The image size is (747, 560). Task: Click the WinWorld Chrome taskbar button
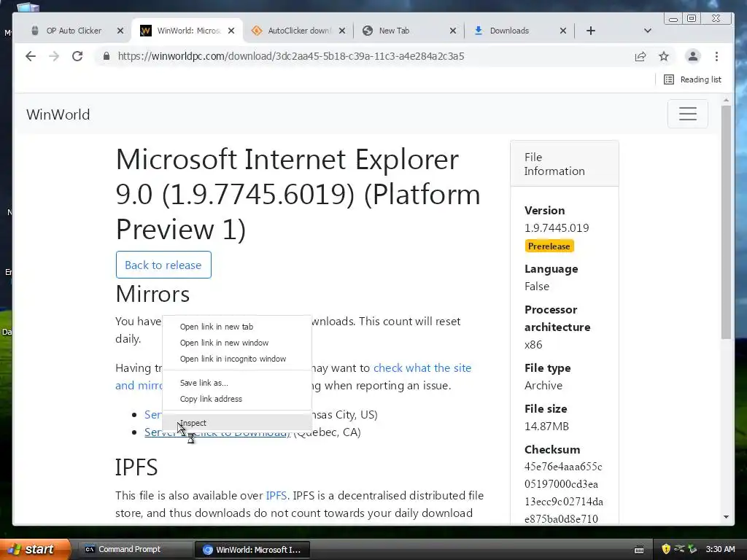coord(252,550)
